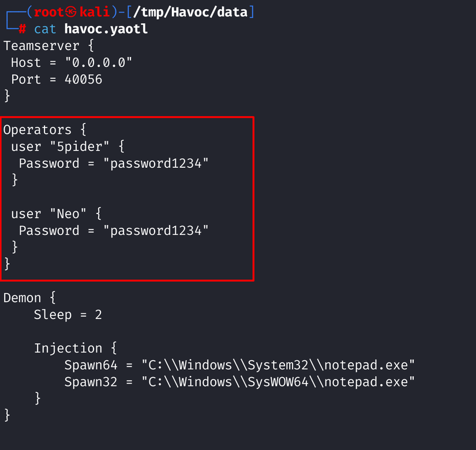Click the password under user Neo
Screen dimensions: 476x450
(x=155, y=231)
